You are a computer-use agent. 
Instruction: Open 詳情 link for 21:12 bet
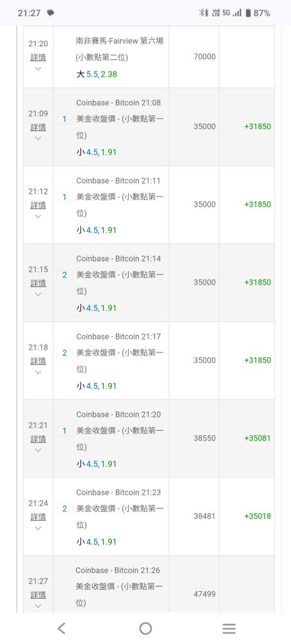38,205
